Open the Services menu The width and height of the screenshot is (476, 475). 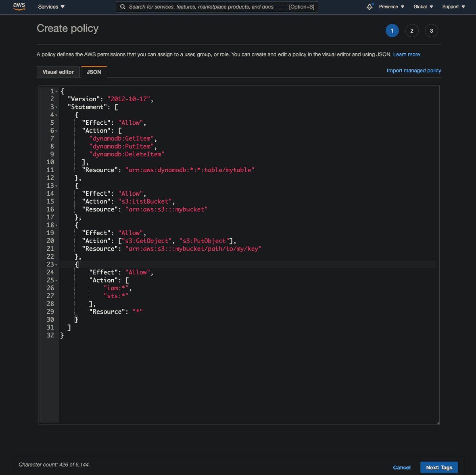51,6
